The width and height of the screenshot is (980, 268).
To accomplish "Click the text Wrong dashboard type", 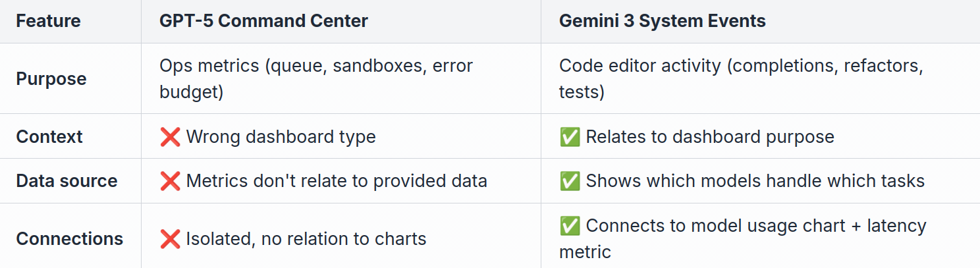I will (x=281, y=137).
